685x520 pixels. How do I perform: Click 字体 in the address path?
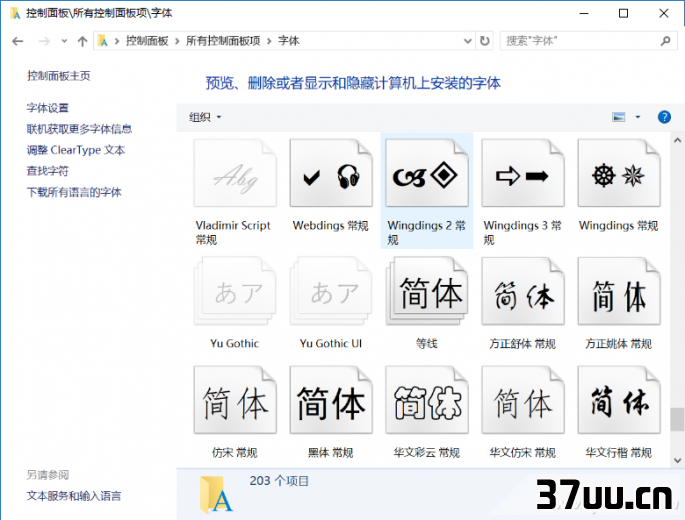point(289,41)
